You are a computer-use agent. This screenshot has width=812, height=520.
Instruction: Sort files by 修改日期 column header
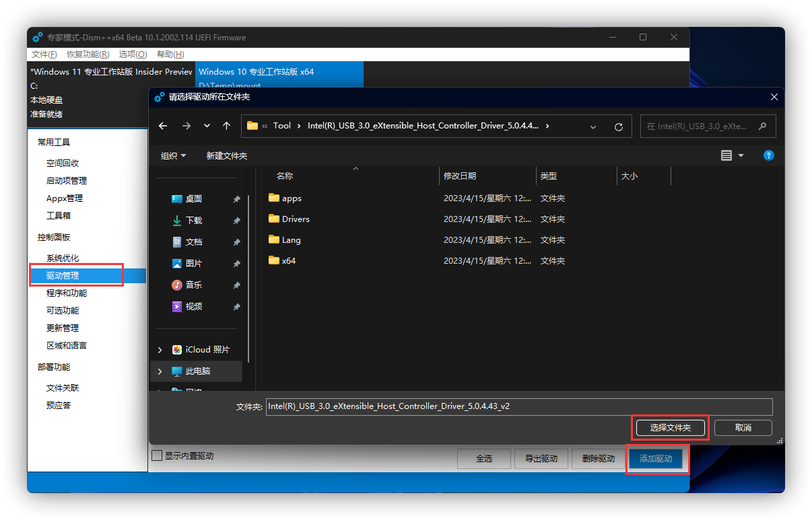[x=460, y=176]
